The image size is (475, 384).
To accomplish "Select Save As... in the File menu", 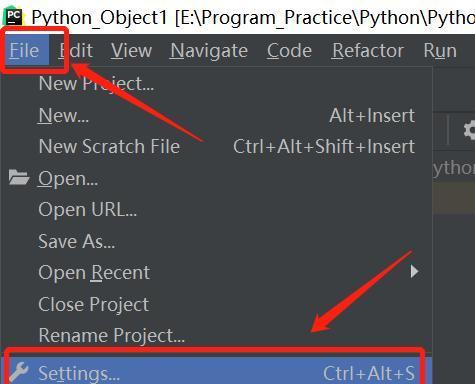I will (217, 241).
